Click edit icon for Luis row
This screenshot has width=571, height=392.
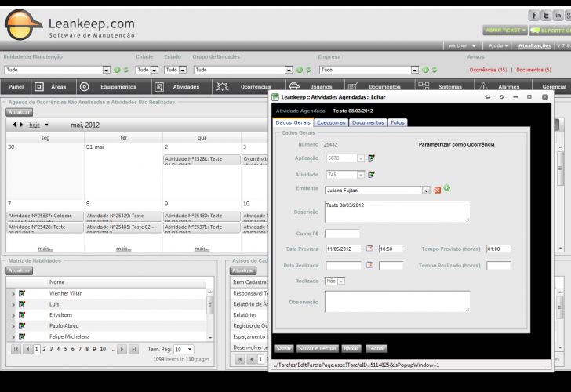click(x=22, y=304)
